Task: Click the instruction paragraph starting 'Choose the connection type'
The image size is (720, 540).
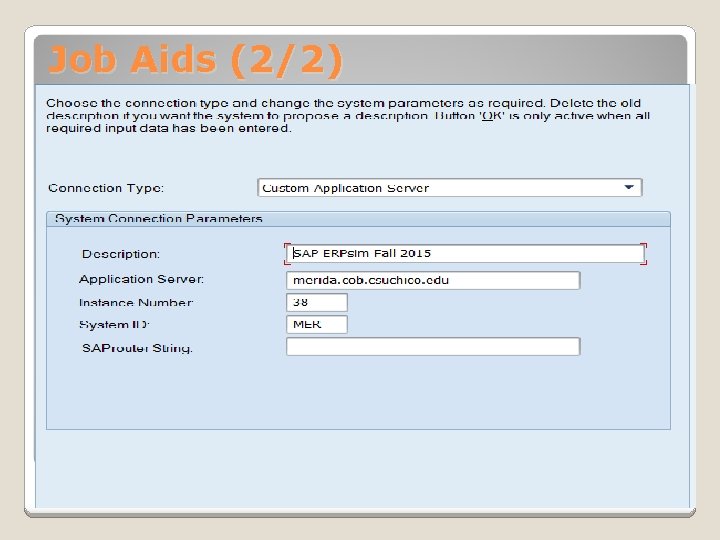Action: point(348,115)
